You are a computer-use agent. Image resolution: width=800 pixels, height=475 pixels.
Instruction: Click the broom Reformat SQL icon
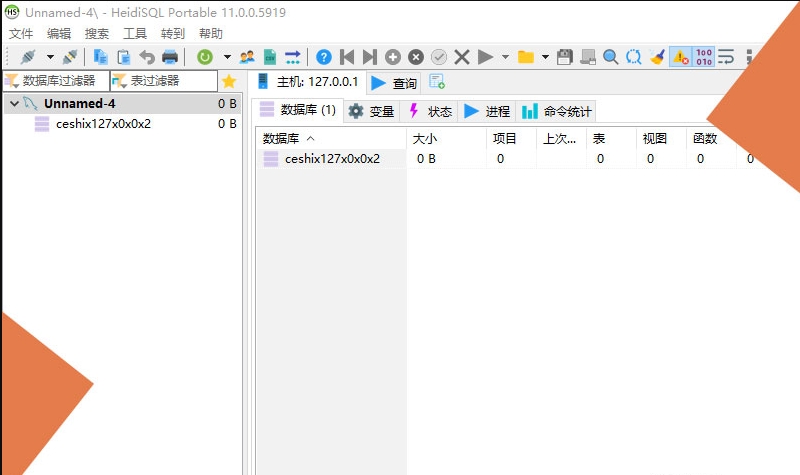[x=657, y=57]
